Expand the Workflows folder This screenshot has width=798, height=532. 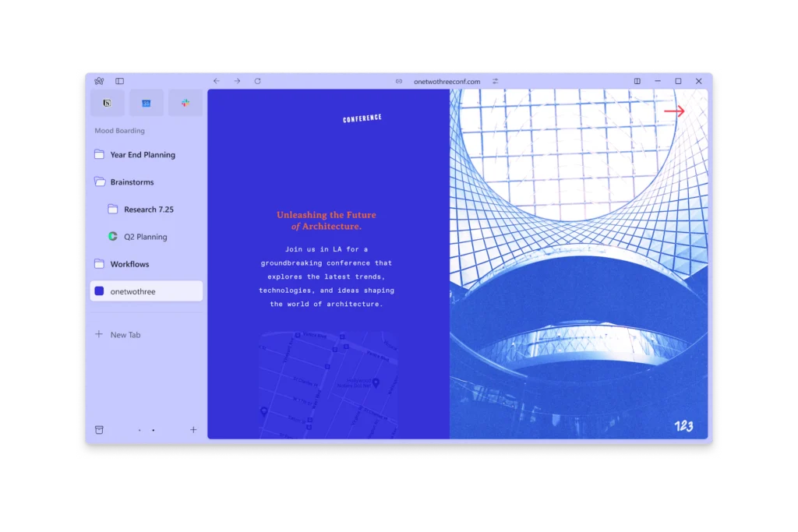(x=129, y=264)
